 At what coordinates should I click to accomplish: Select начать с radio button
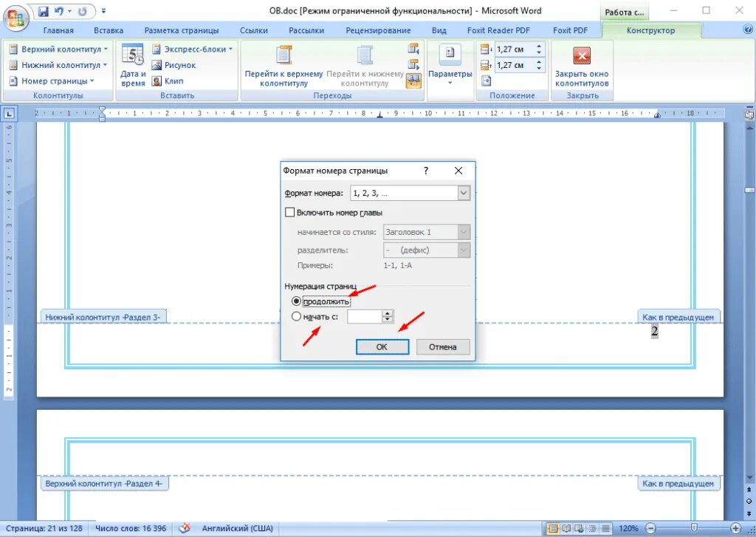(x=297, y=316)
